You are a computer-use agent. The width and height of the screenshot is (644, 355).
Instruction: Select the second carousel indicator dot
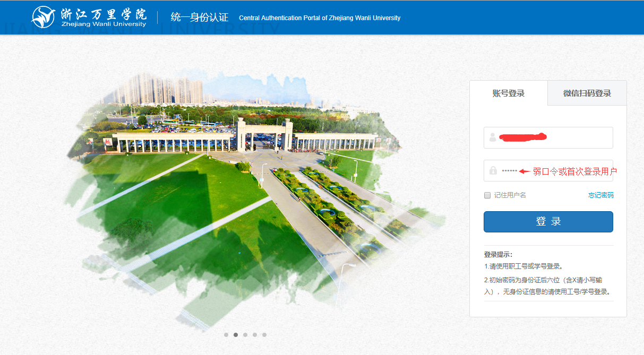[x=236, y=335]
